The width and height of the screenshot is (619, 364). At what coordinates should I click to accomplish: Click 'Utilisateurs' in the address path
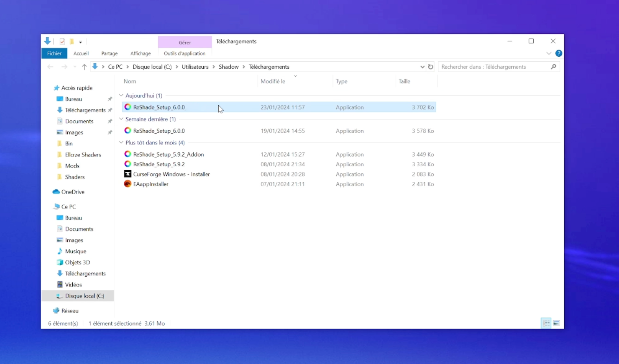coord(195,67)
